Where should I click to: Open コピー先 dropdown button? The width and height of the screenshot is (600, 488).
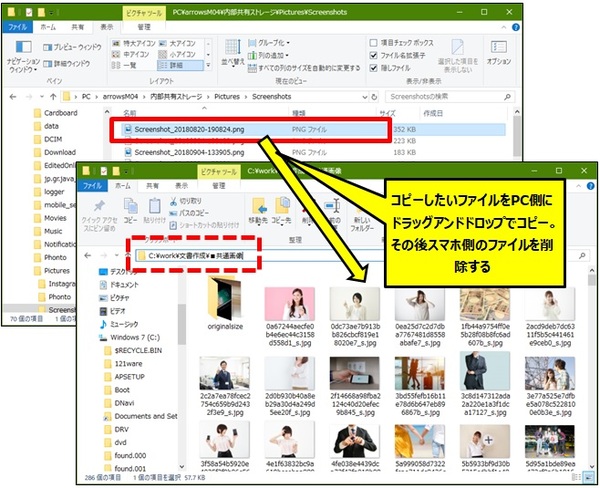tap(282, 211)
